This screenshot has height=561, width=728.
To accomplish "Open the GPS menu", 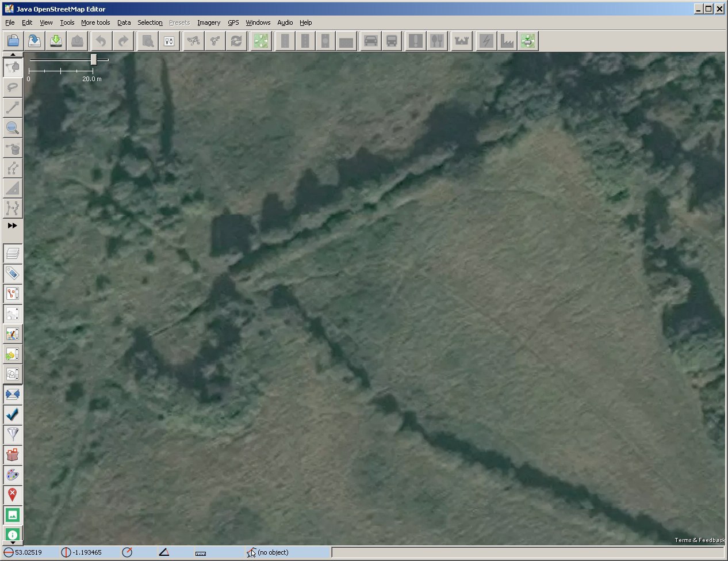I will pos(233,22).
